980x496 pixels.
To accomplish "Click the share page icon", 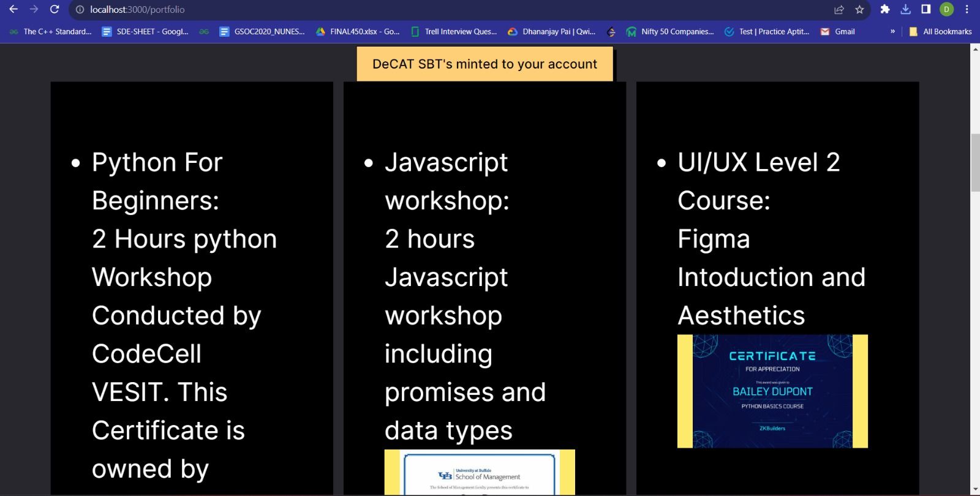I will 839,10.
